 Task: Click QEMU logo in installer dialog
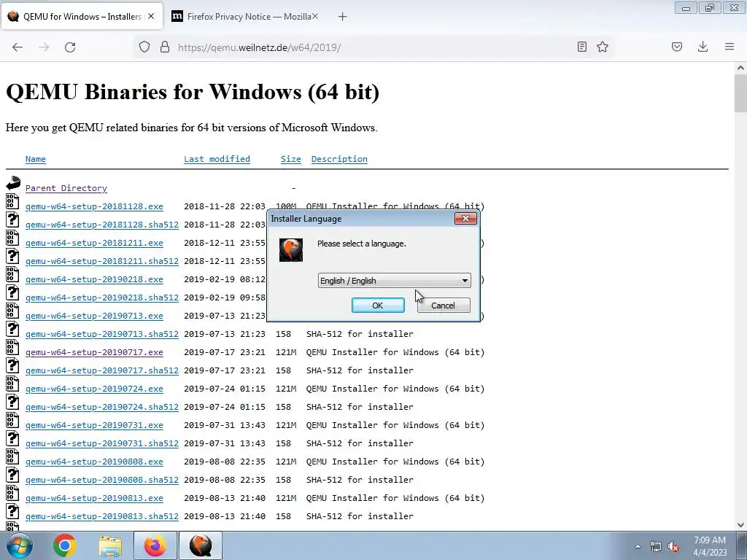tap(291, 250)
